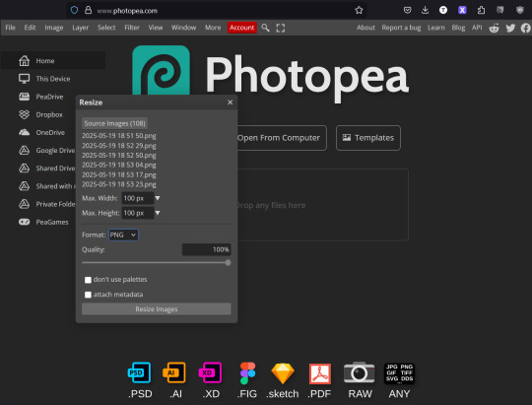Screen dimensions: 532x405
Task: Open the Image menu
Action: [54, 28]
